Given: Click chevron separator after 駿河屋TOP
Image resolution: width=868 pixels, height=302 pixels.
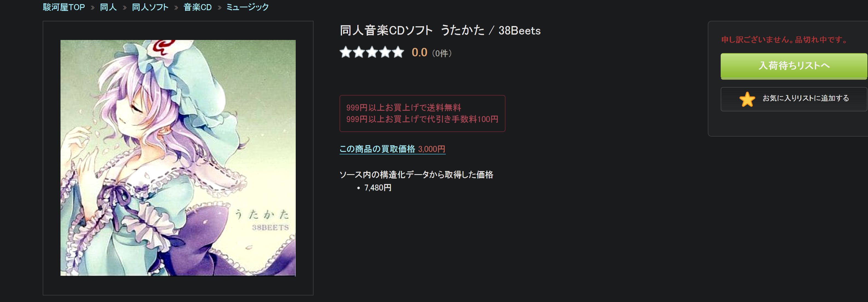Looking at the screenshot, I should pyautogui.click(x=93, y=7).
